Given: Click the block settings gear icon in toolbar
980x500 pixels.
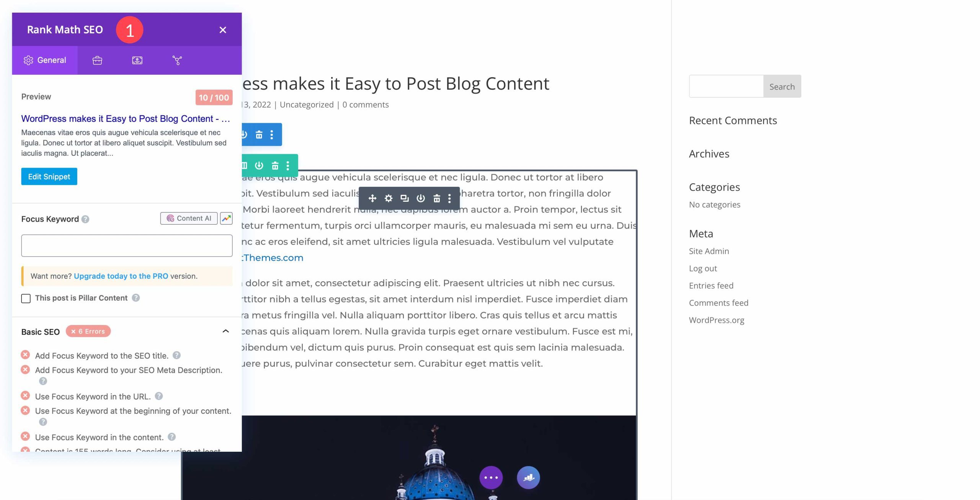Looking at the screenshot, I should pyautogui.click(x=388, y=198).
